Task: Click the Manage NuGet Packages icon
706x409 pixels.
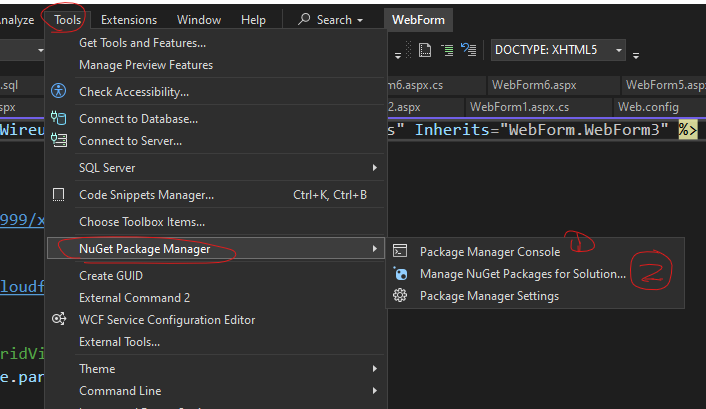Action: pyautogui.click(x=400, y=273)
